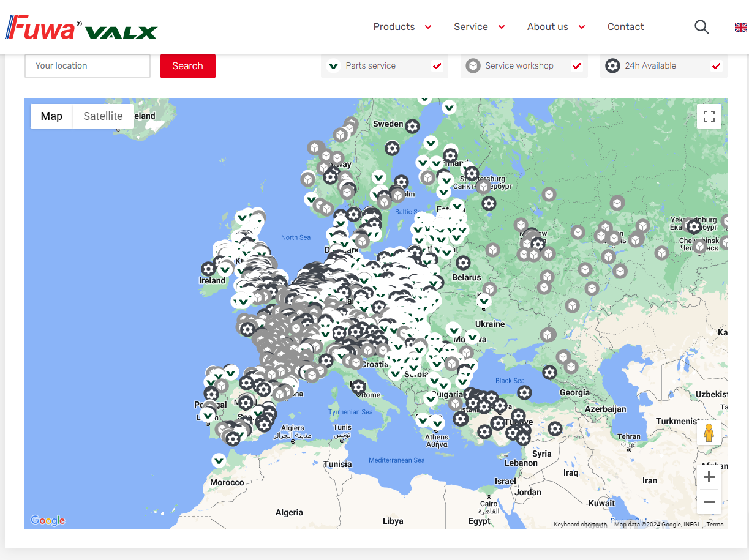Click the Google logo on the map
749x560 pixels.
47,520
